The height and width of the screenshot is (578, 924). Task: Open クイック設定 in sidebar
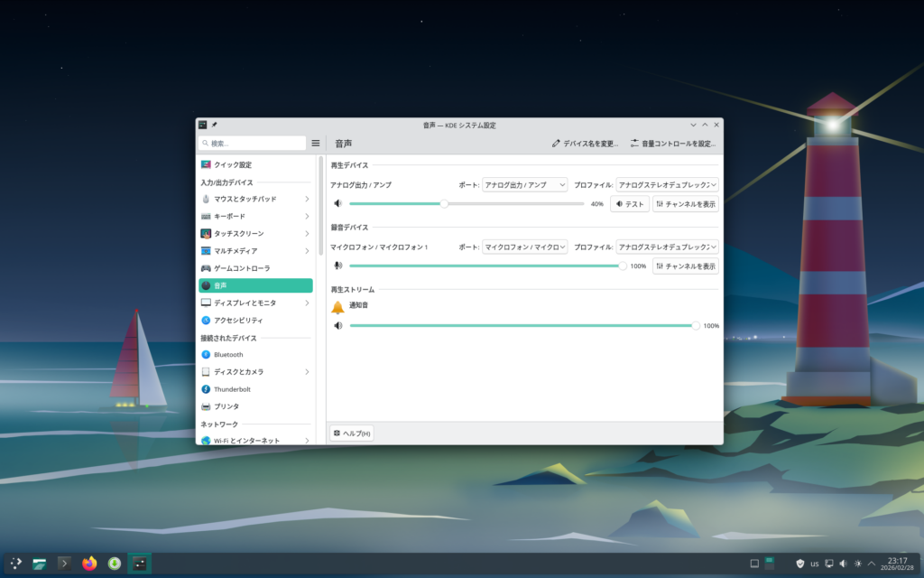[x=233, y=164]
